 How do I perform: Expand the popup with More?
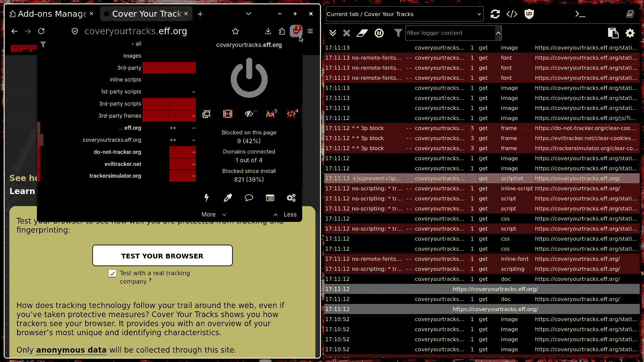click(214, 215)
